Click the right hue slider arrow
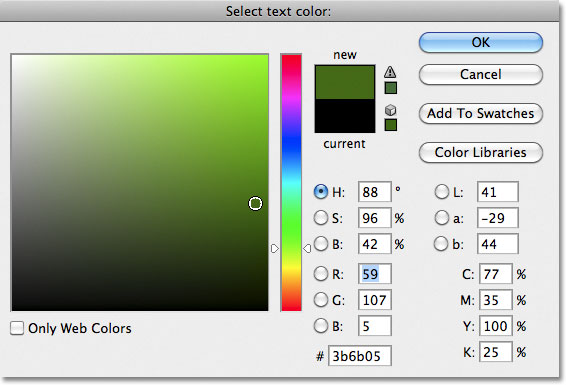Viewport: 566px width, 385px height. point(307,248)
